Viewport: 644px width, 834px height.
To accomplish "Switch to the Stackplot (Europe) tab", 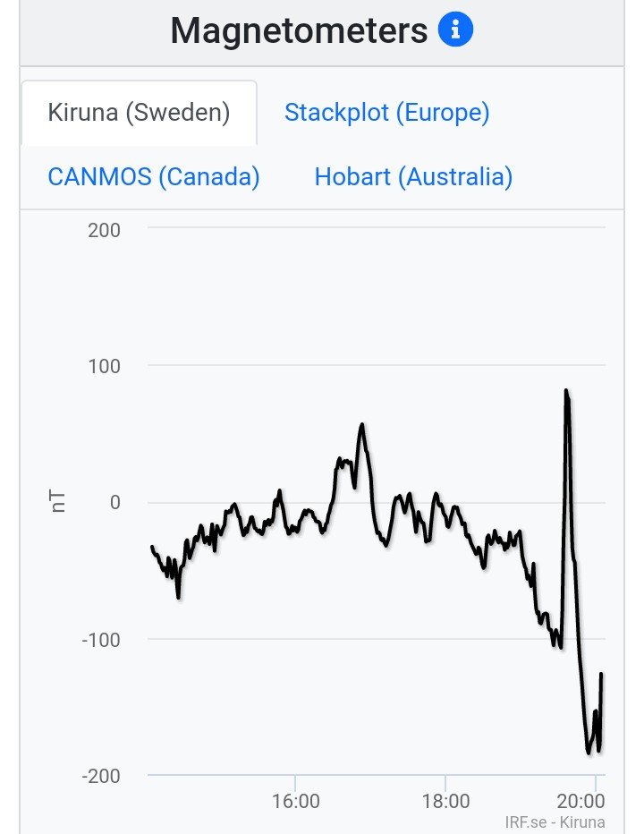I will click(386, 113).
